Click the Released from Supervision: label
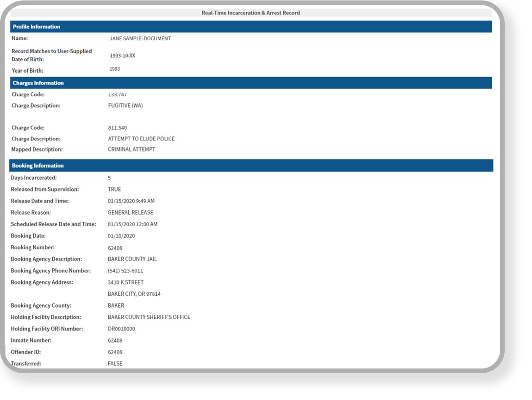Viewport: 532px width, 400px height. click(45, 190)
